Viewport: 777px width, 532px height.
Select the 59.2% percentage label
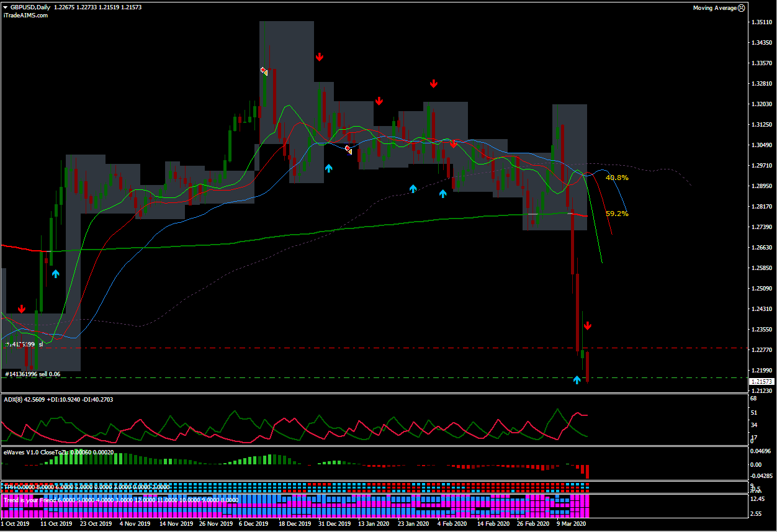pos(617,214)
